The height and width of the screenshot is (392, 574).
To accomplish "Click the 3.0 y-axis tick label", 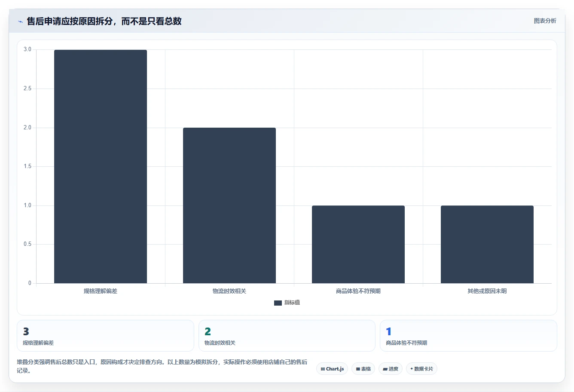I will tap(27, 49).
